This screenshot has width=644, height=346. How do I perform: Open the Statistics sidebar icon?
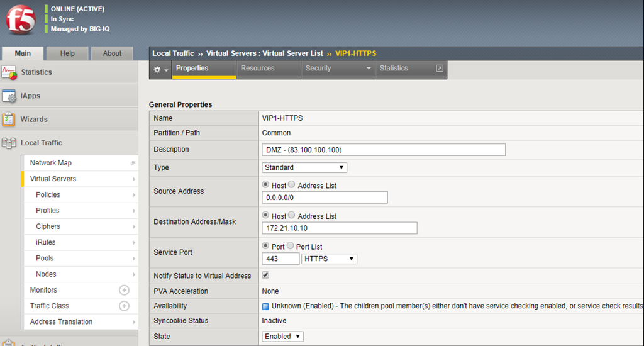9,73
